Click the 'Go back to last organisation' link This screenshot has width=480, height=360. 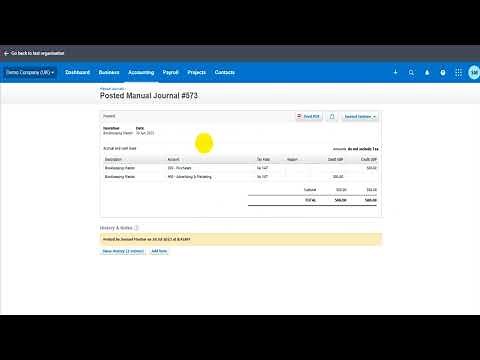pyautogui.click(x=37, y=53)
